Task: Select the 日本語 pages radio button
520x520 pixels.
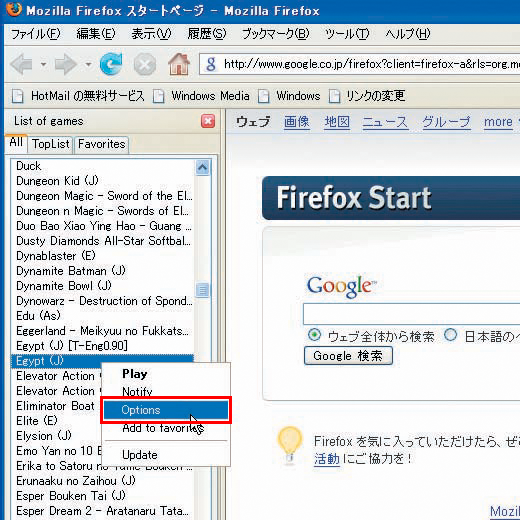Action: [450, 335]
